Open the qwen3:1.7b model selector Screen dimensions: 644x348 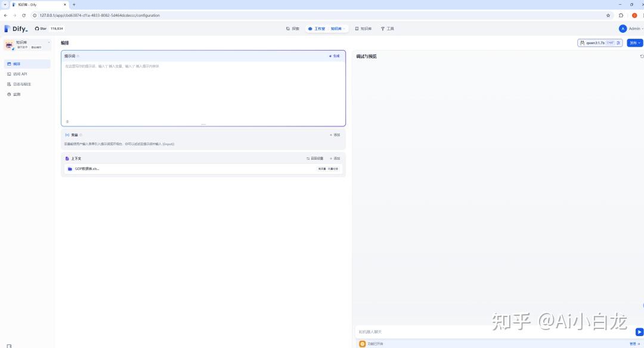(600, 43)
